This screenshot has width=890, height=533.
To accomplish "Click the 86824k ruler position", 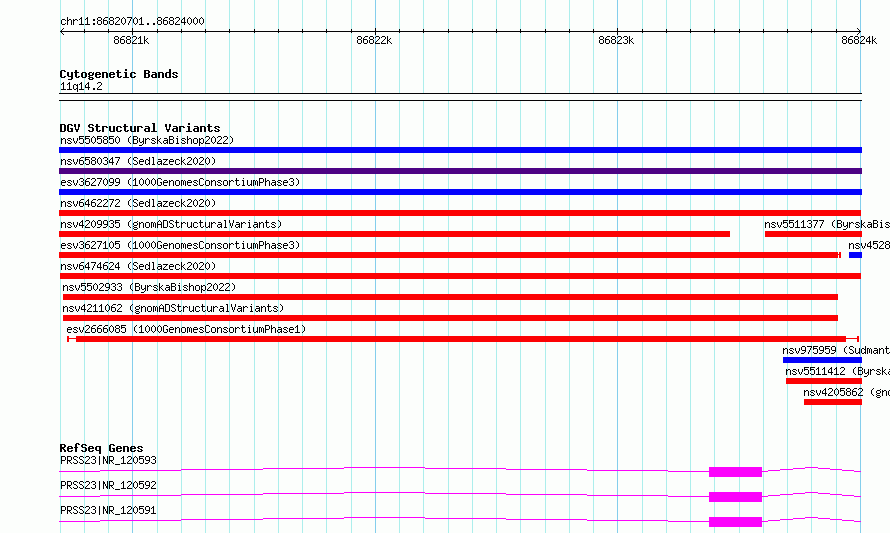I will coord(859,40).
